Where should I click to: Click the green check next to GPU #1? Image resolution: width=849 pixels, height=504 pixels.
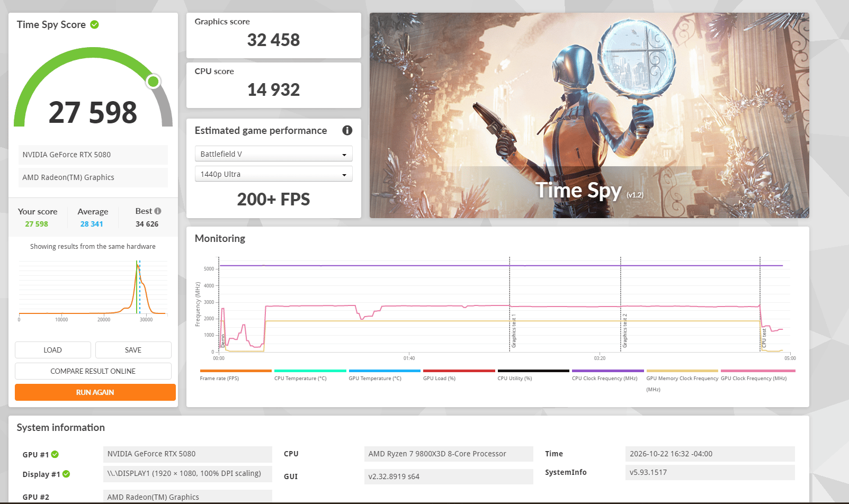55,454
